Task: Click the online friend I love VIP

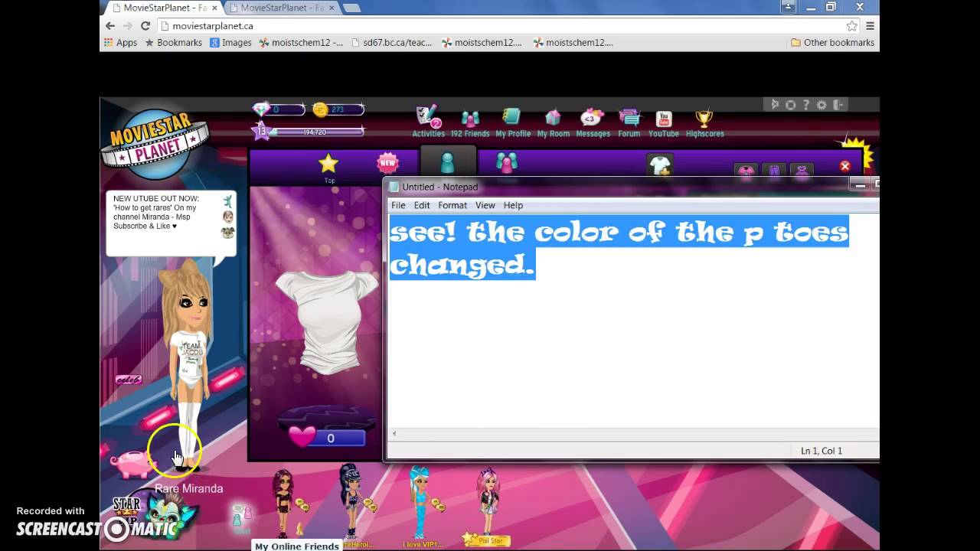Action: (x=421, y=505)
